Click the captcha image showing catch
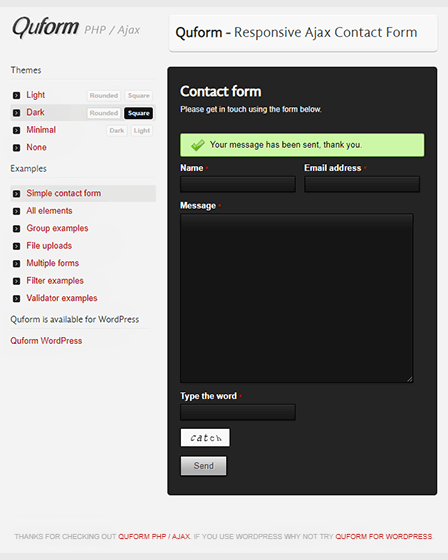The image size is (448, 560). [205, 438]
